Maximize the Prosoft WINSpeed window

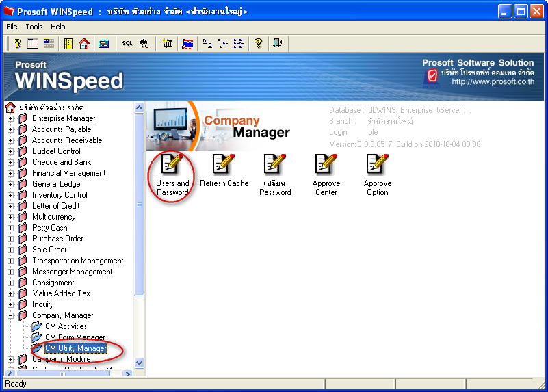coord(521,12)
